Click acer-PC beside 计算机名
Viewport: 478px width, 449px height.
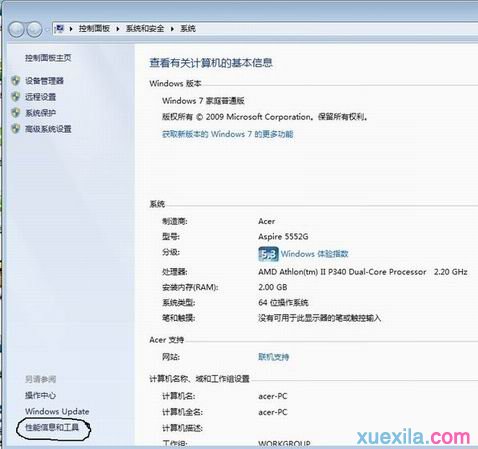click(x=273, y=396)
